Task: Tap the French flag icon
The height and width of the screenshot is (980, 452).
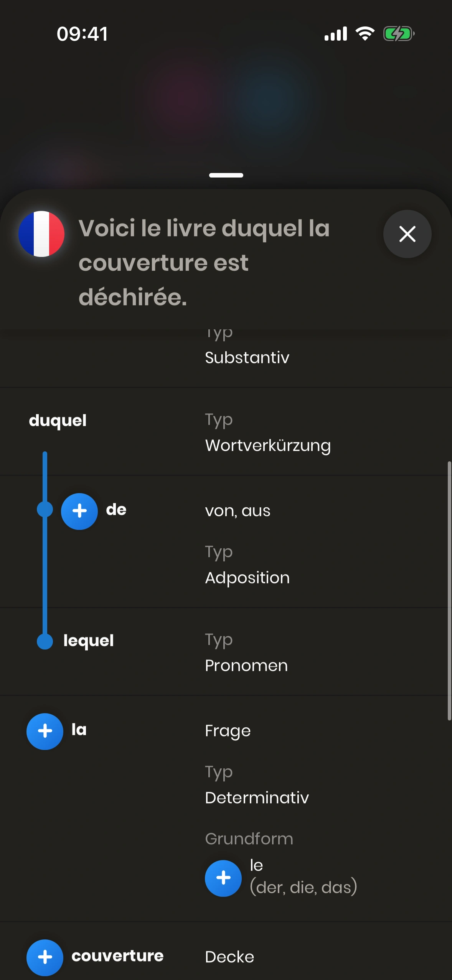Action: (x=41, y=234)
